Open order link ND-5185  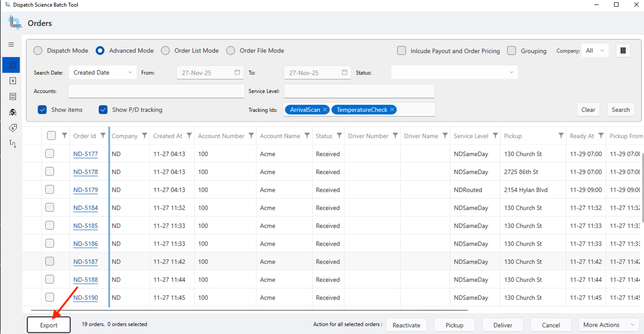(85, 226)
